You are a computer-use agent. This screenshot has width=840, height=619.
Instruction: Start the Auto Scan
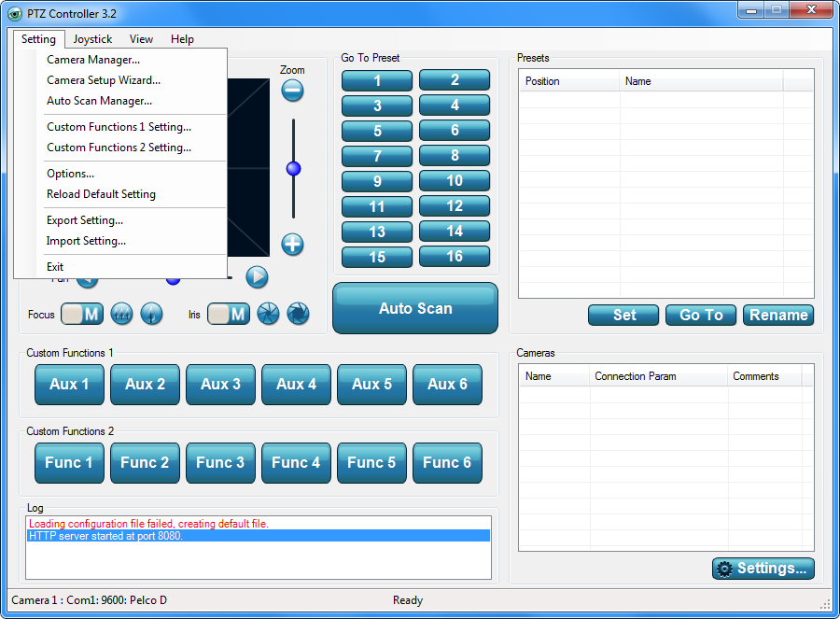[x=415, y=308]
